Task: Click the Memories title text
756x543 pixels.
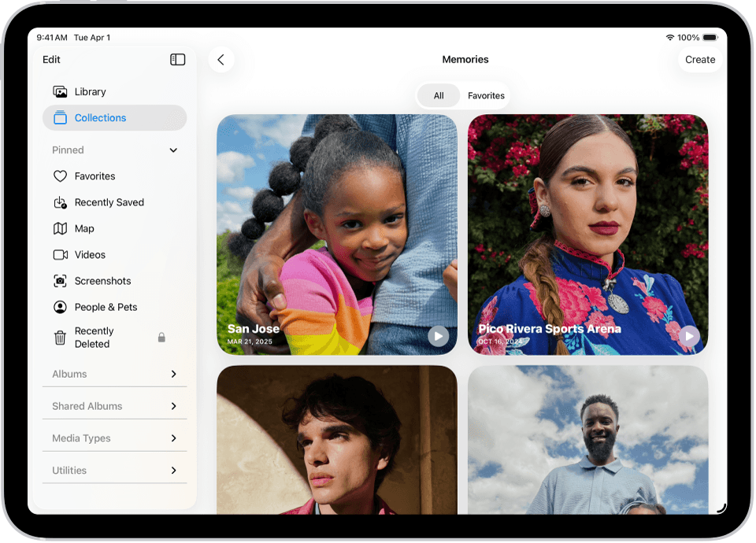Action: point(465,59)
